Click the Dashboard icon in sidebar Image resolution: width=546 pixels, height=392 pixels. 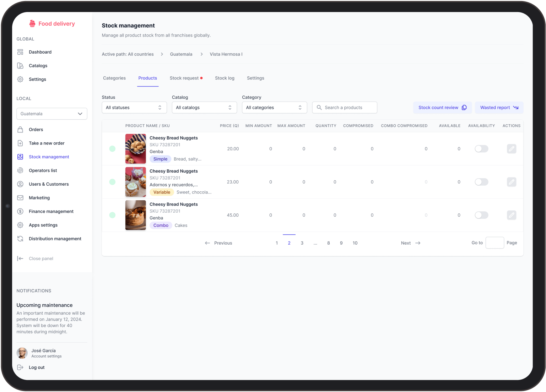tap(20, 52)
